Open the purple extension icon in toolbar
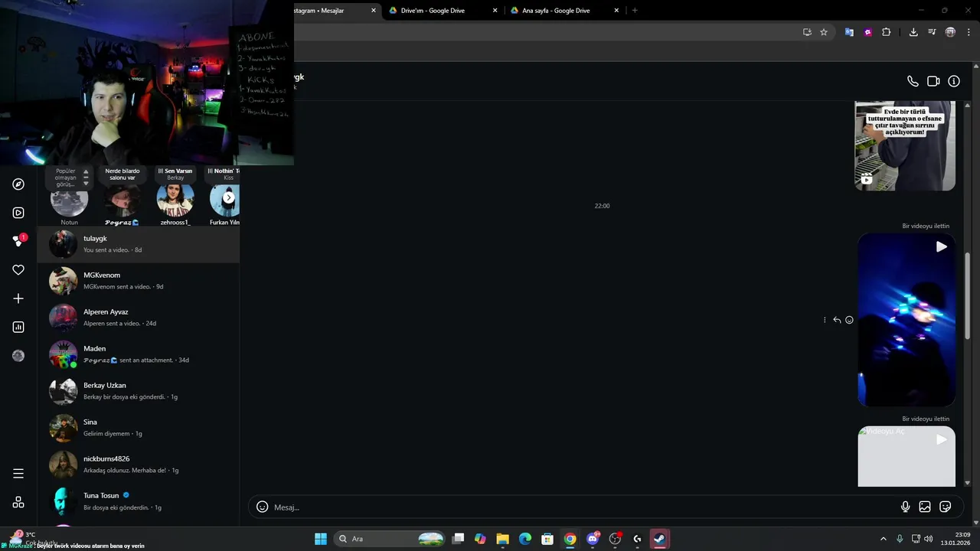 tap(867, 32)
